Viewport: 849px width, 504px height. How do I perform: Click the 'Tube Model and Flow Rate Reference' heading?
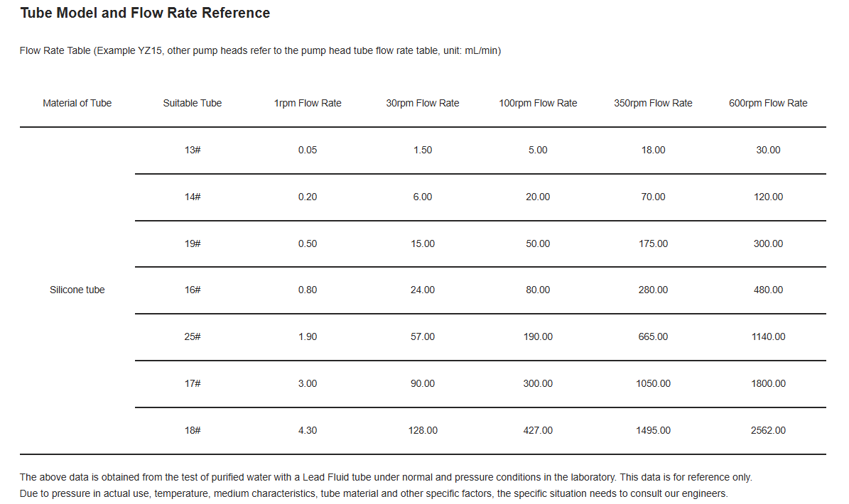[145, 13]
